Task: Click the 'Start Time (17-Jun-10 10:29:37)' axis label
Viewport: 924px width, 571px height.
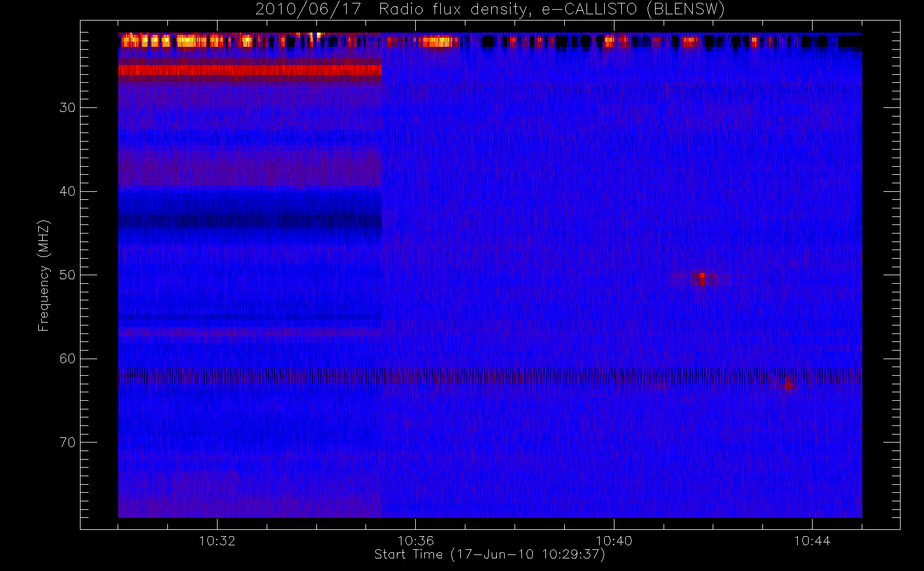Action: pos(489,554)
